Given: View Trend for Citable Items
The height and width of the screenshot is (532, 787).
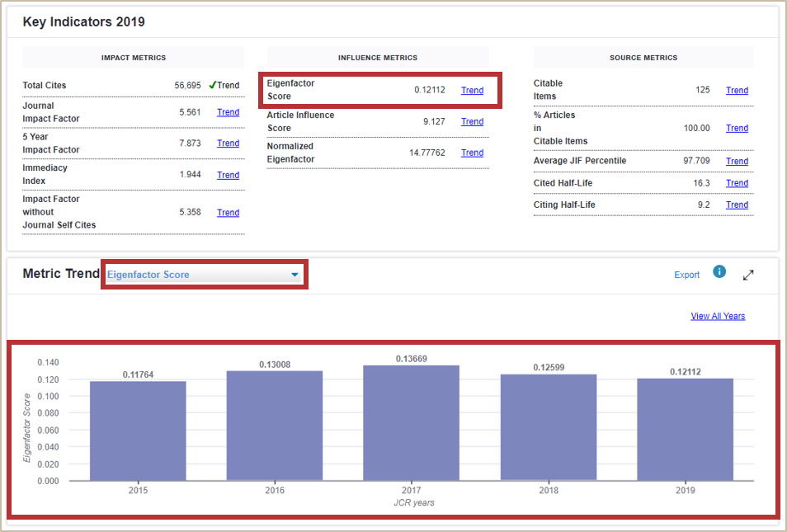Looking at the screenshot, I should tap(737, 91).
